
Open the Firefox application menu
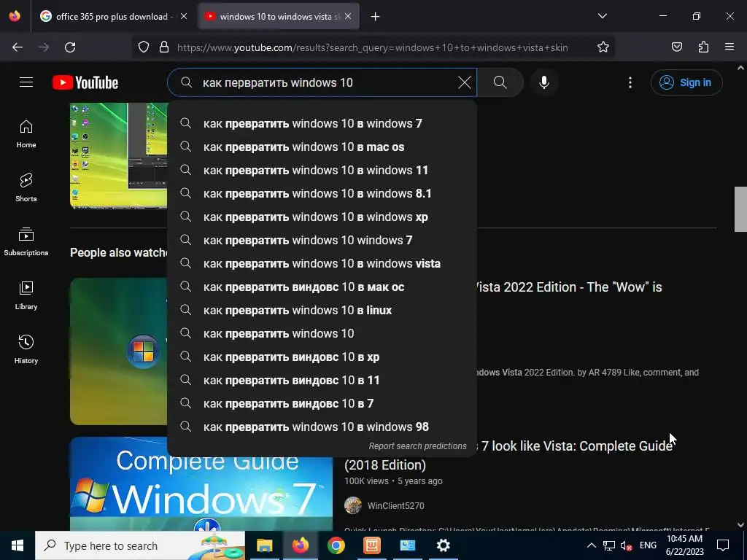pos(729,47)
